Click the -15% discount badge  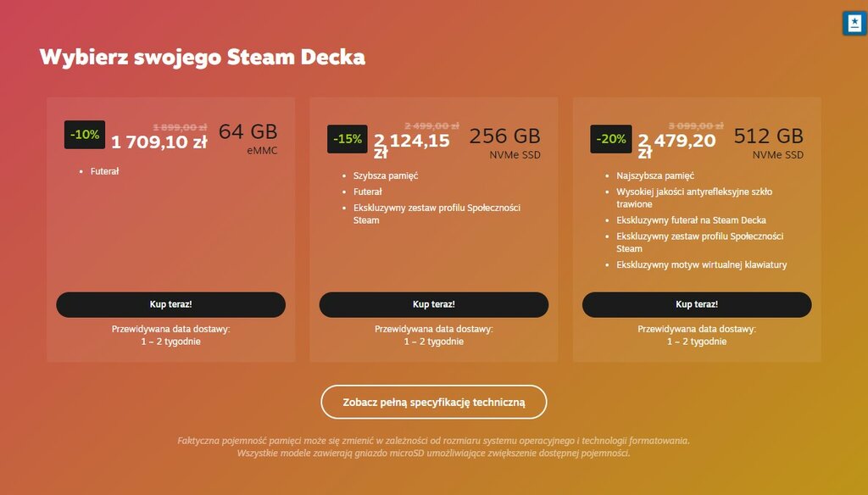click(347, 139)
